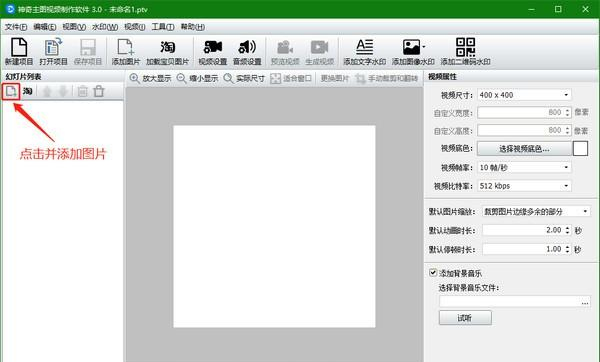The height and width of the screenshot is (362, 600).
Task: Click the white canvas preview area
Action: tap(274, 226)
